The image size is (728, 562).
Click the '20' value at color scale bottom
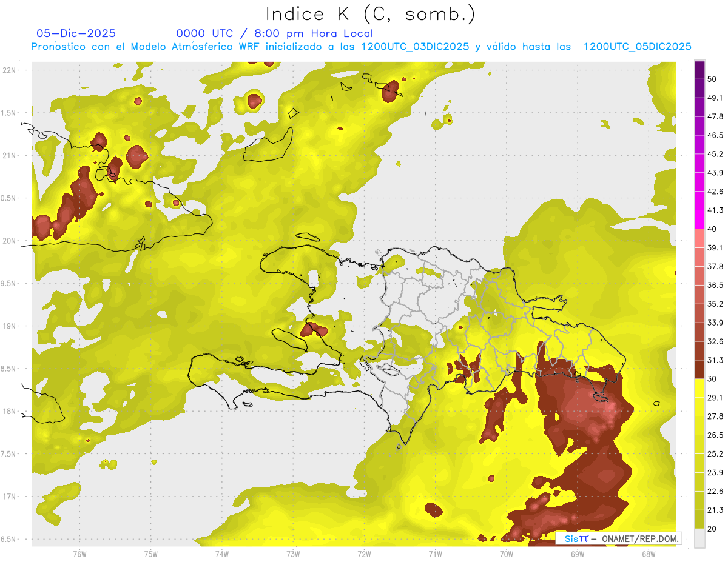pyautogui.click(x=712, y=529)
